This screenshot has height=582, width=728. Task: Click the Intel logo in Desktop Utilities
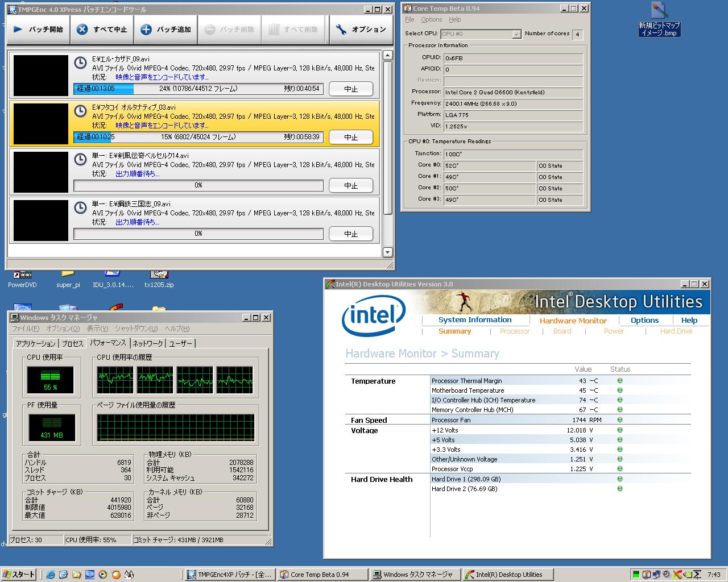pos(374,315)
